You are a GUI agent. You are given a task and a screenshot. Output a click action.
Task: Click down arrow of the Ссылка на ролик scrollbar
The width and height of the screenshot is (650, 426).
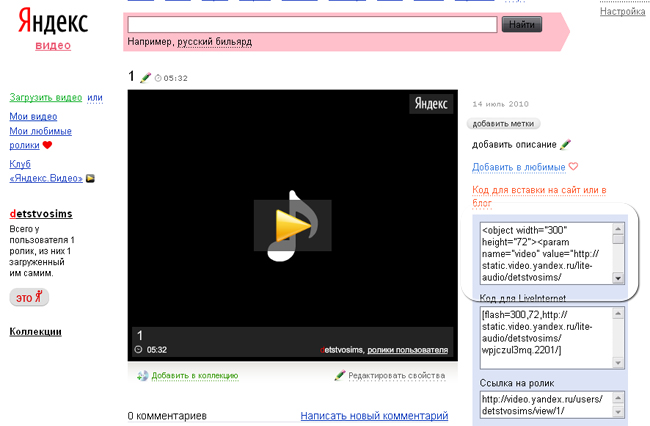[x=618, y=412]
